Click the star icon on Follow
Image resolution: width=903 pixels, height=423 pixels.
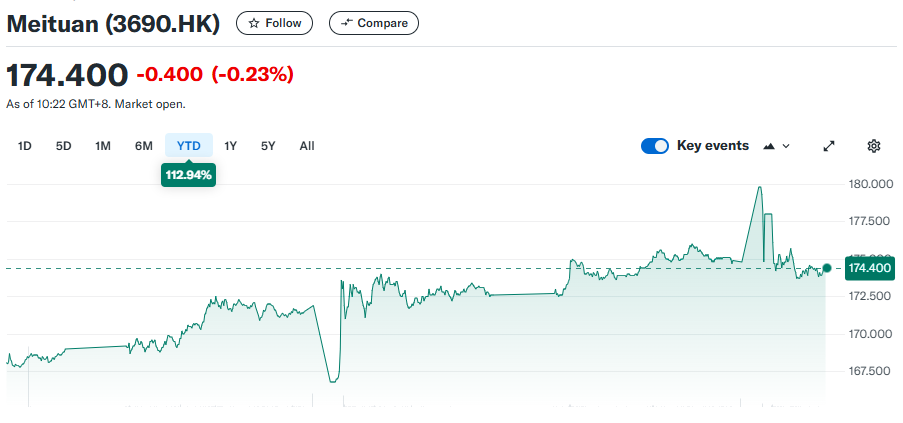tap(254, 23)
